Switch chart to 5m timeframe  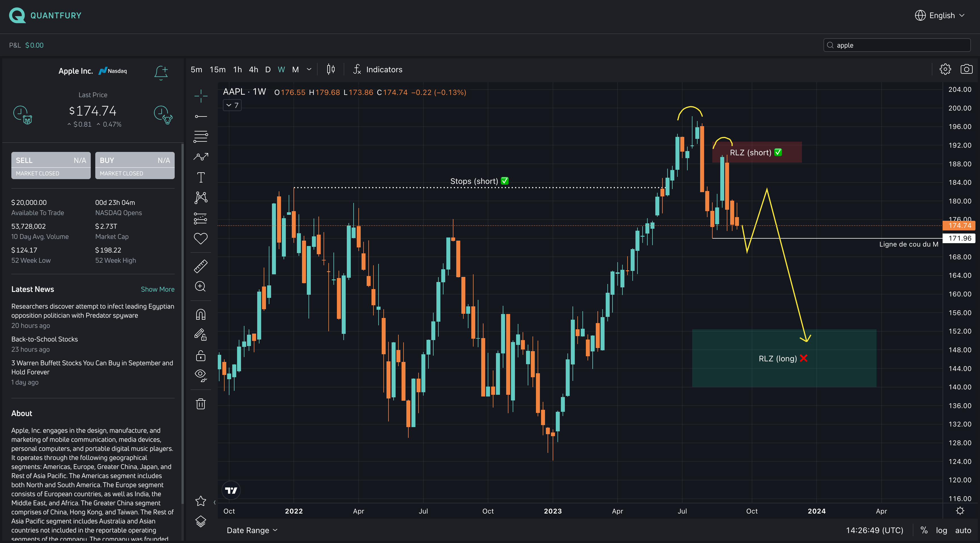(196, 70)
